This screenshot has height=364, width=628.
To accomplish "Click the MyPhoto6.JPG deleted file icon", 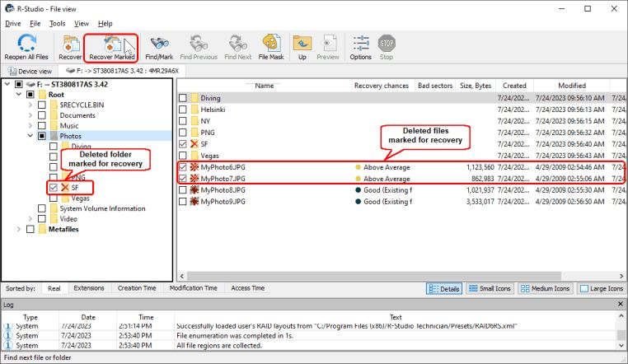I will tap(194, 167).
